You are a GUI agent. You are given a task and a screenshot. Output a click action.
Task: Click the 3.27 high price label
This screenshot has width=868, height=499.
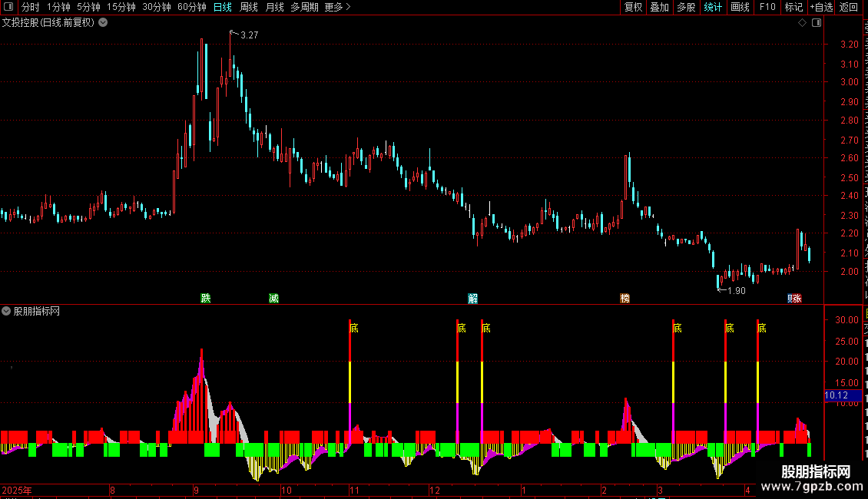coord(249,35)
